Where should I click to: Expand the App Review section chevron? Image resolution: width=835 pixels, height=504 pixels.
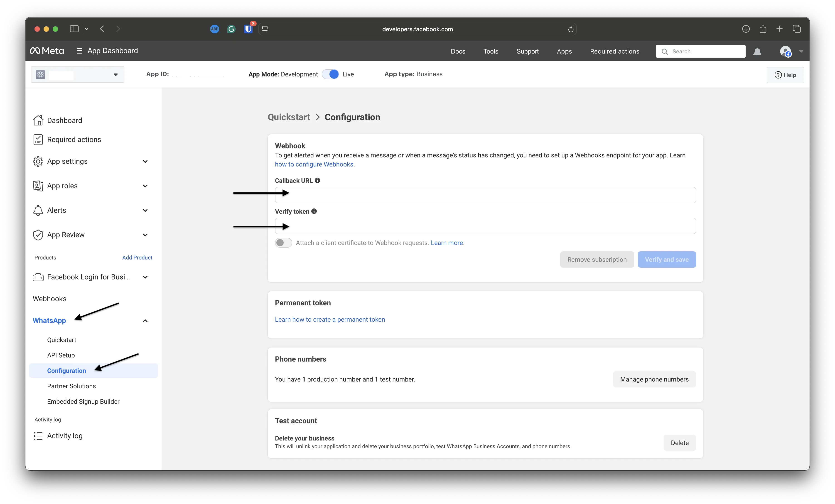click(x=145, y=235)
